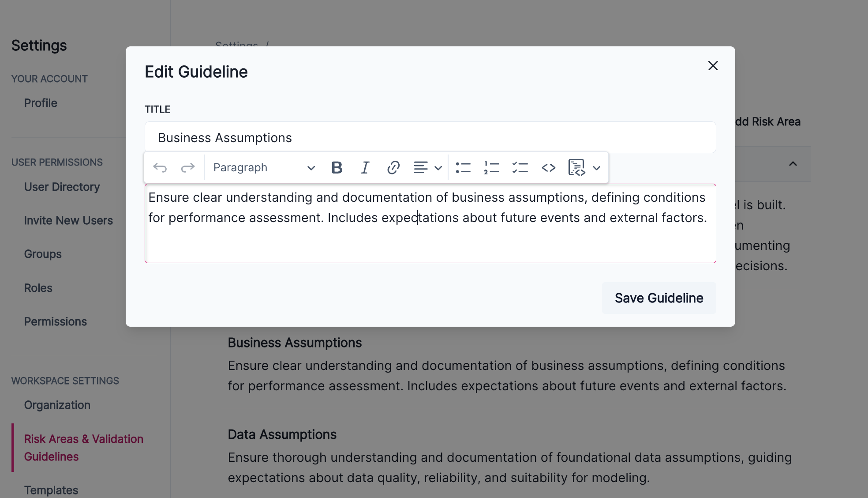This screenshot has width=868, height=498.
Task: Open the Templates settings page
Action: 51,490
